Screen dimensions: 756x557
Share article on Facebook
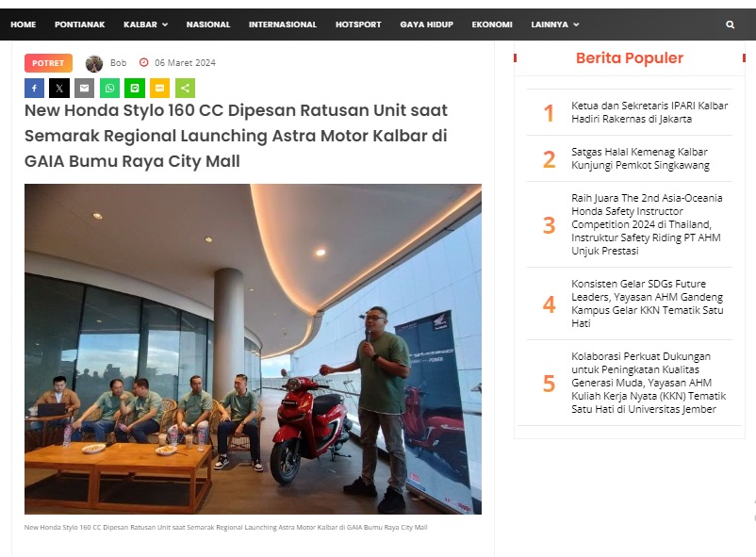point(34,89)
